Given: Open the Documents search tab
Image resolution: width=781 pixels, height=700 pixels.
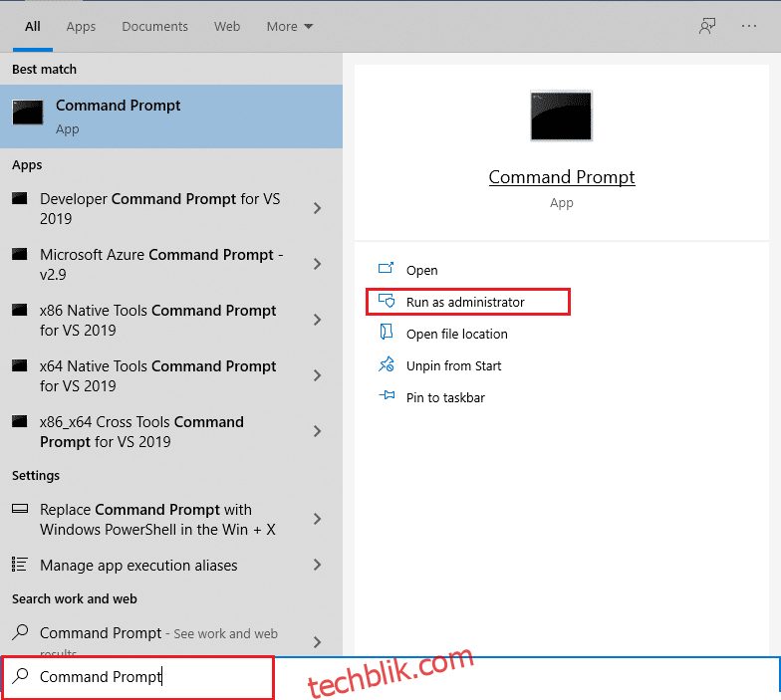Looking at the screenshot, I should coord(155,26).
